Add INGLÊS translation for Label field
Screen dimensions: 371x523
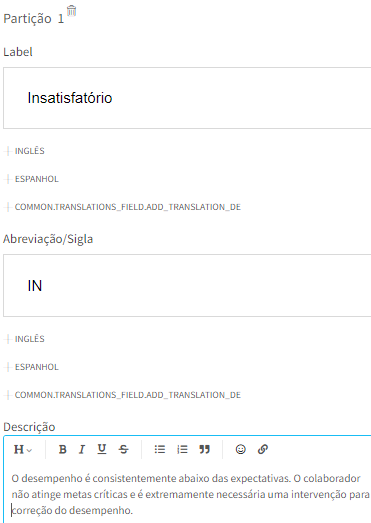(24, 151)
